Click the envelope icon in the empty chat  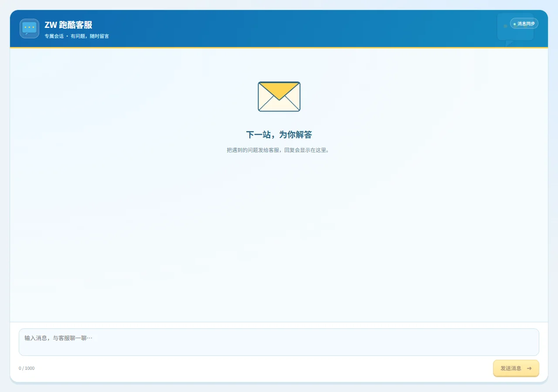(279, 96)
